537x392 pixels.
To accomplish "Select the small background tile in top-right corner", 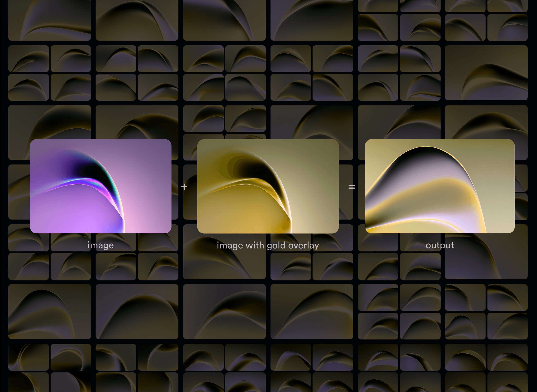I will (507, 6).
